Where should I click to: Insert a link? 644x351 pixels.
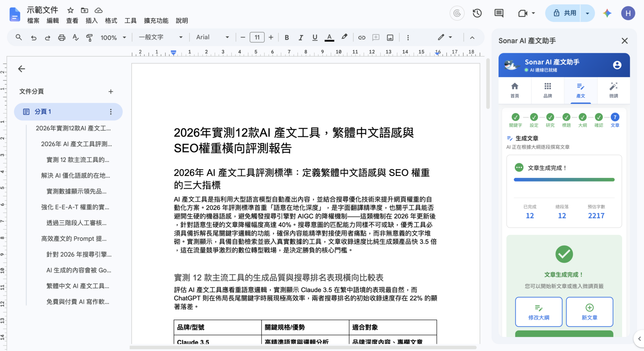[362, 37]
